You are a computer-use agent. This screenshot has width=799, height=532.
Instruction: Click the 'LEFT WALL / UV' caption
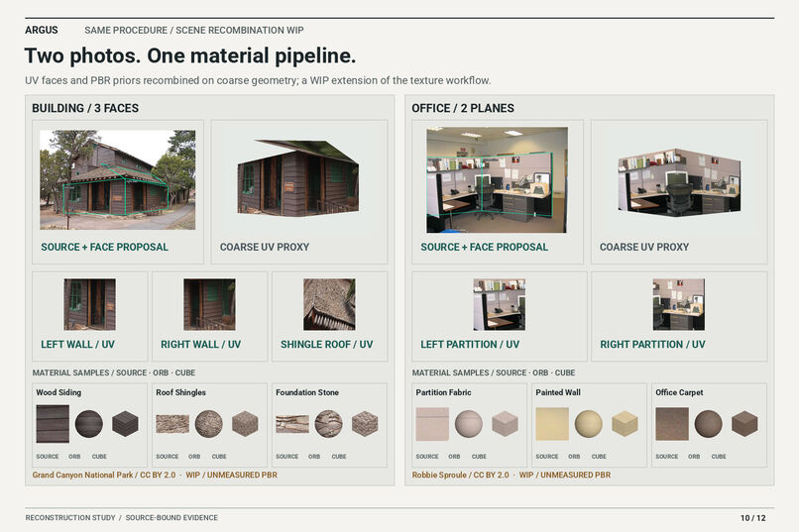click(77, 345)
